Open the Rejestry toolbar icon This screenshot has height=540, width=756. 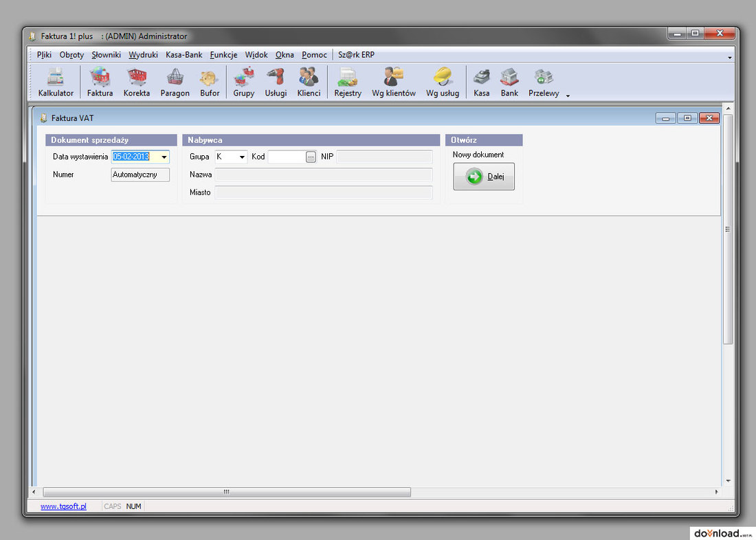click(348, 82)
